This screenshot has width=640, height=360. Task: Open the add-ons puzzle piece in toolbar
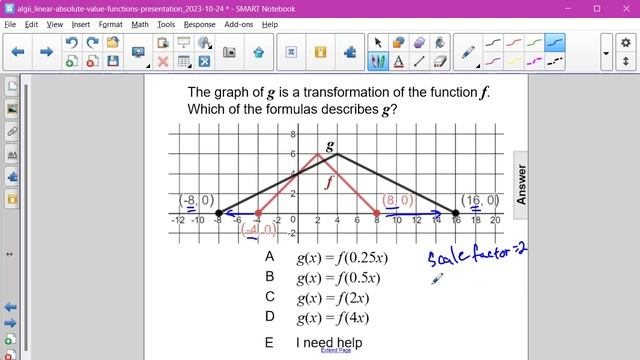click(350, 52)
